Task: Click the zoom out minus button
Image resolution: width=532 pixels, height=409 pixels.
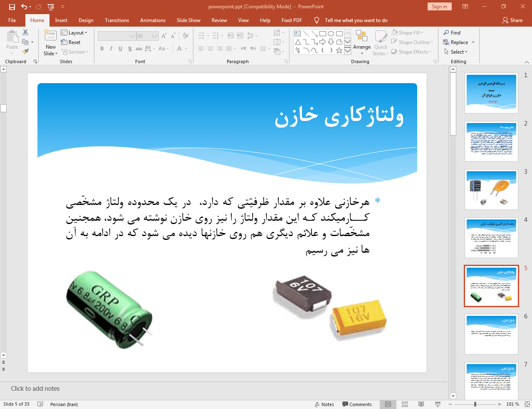Action: pos(450,404)
